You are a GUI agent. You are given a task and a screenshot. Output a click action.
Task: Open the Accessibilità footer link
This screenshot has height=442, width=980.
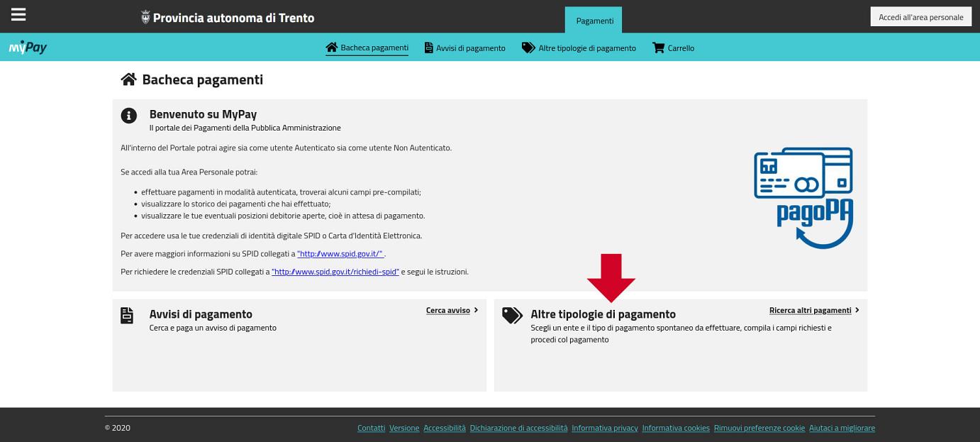pyautogui.click(x=445, y=428)
